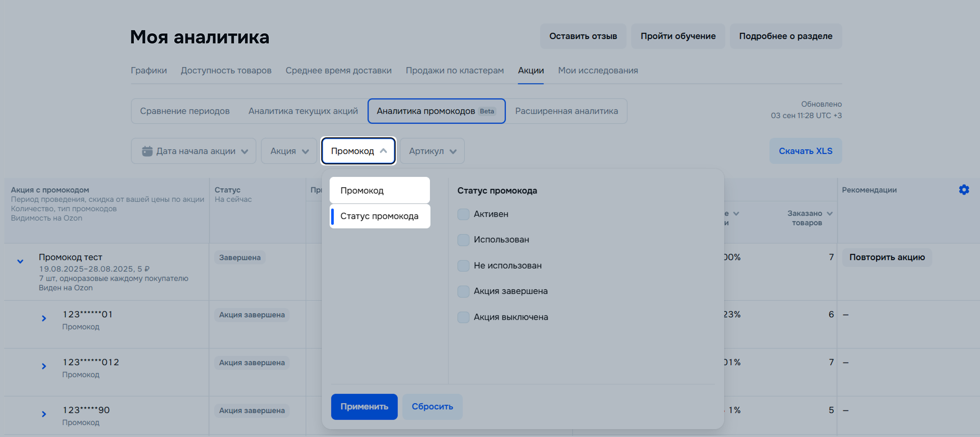Screen dimensions: 980x437
Task: Download report via Скачать XLS
Action: tap(805, 151)
